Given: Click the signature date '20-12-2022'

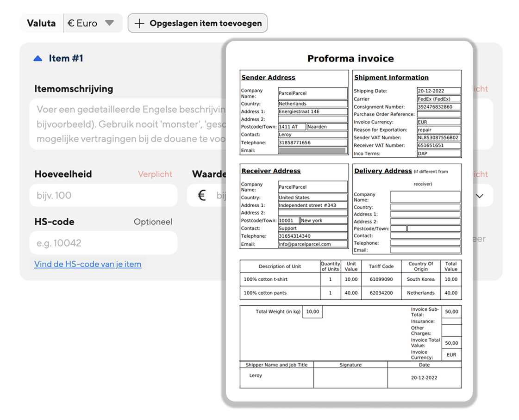Looking at the screenshot, I should pyautogui.click(x=424, y=377).
